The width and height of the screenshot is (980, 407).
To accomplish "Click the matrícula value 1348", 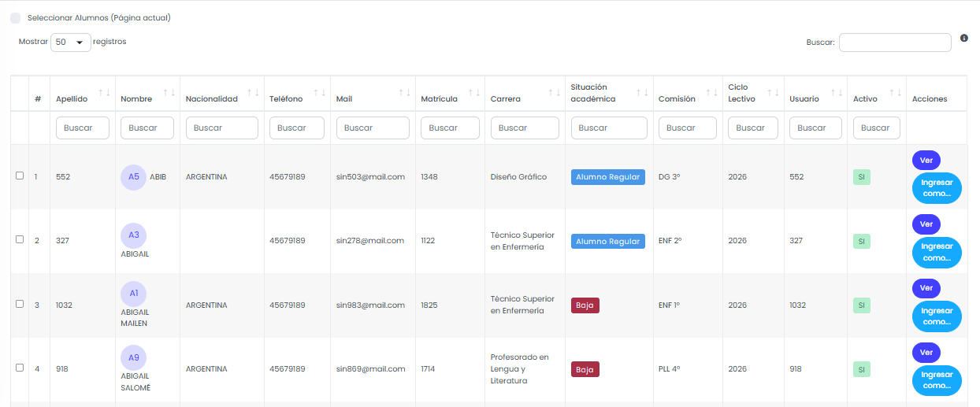I will tap(428, 177).
